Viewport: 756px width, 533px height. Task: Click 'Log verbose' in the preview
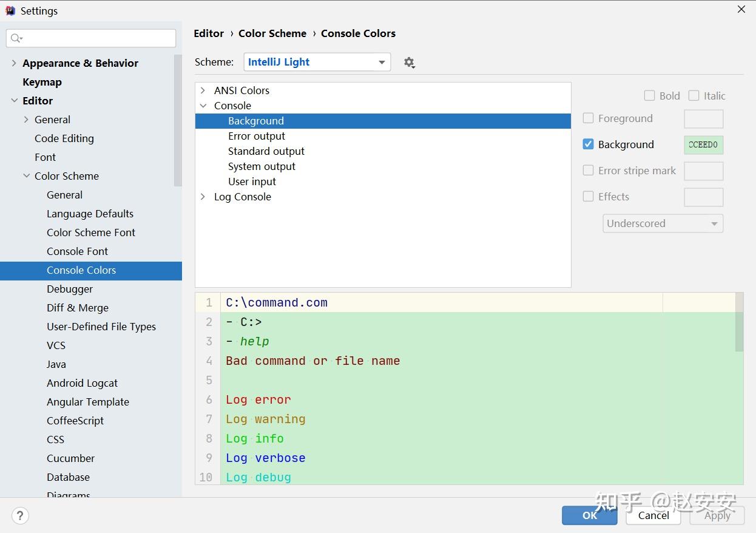point(266,458)
